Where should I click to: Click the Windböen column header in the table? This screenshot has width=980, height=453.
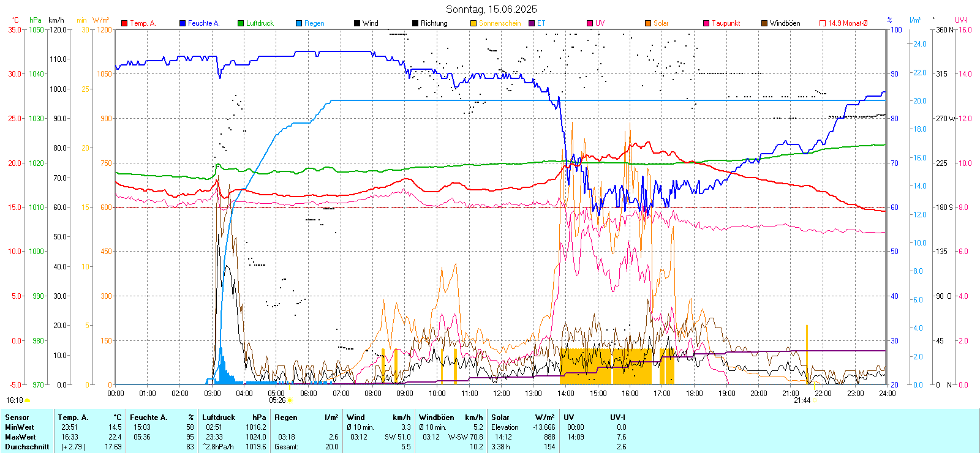(437, 417)
